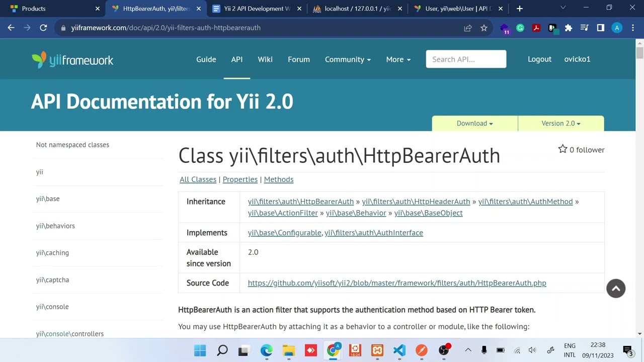The image size is (644, 362).
Task: Switch to the User yii\web\User tab
Action: (x=457, y=9)
